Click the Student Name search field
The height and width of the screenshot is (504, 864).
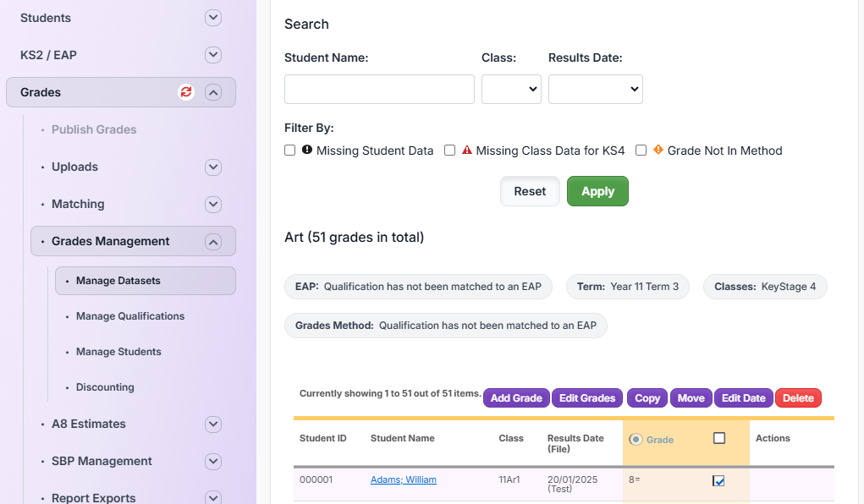tap(379, 89)
